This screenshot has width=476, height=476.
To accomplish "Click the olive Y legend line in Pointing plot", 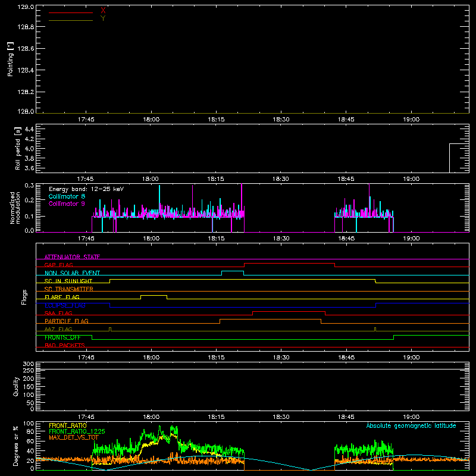I will [71, 20].
